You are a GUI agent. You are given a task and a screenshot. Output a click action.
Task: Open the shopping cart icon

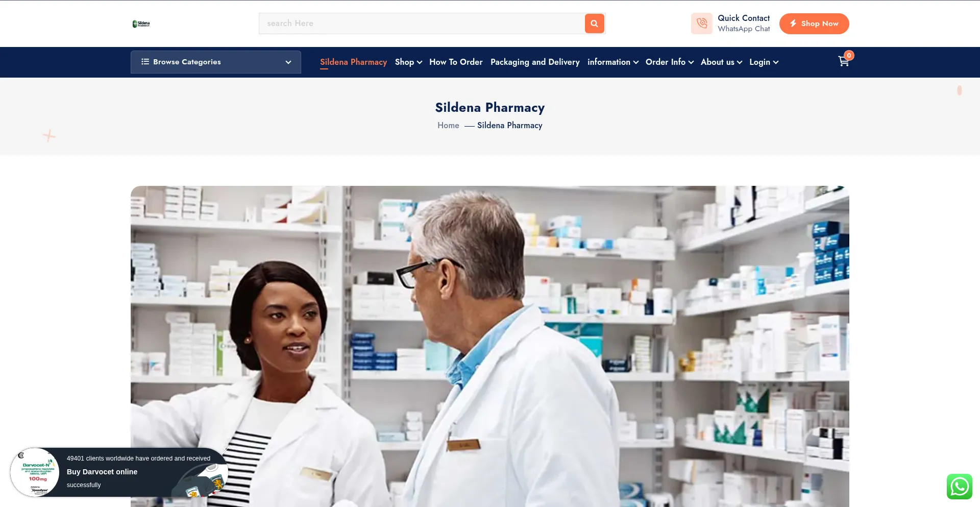(x=843, y=62)
